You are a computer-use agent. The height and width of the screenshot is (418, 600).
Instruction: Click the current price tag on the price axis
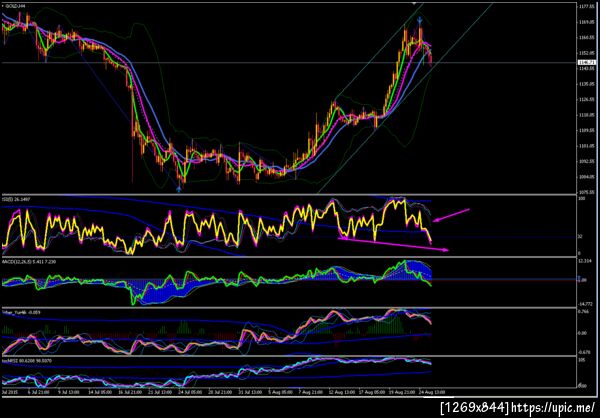pyautogui.click(x=585, y=62)
